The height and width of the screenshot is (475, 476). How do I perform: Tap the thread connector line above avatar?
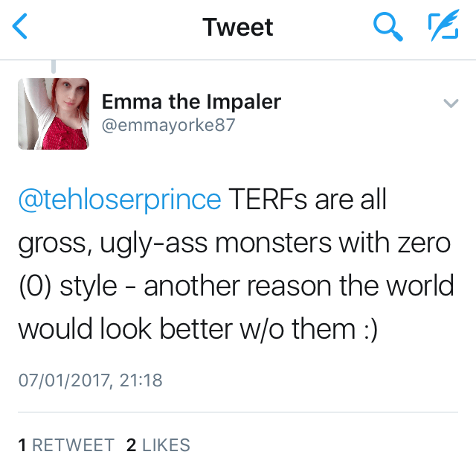(54, 67)
